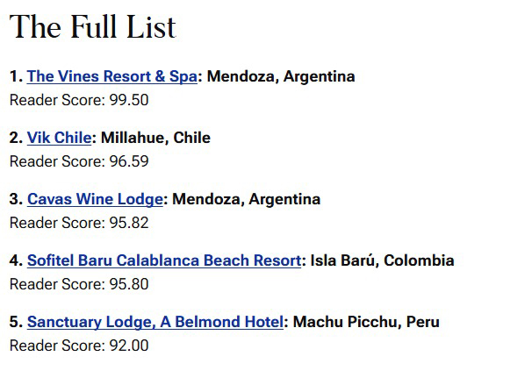Visit Sofitel Baru Calablanca Beach Resort link

[x=164, y=260]
